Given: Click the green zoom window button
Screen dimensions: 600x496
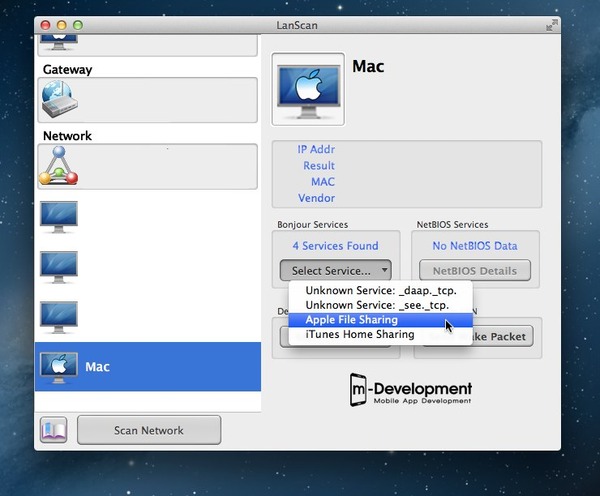Looking at the screenshot, I should [x=78, y=25].
